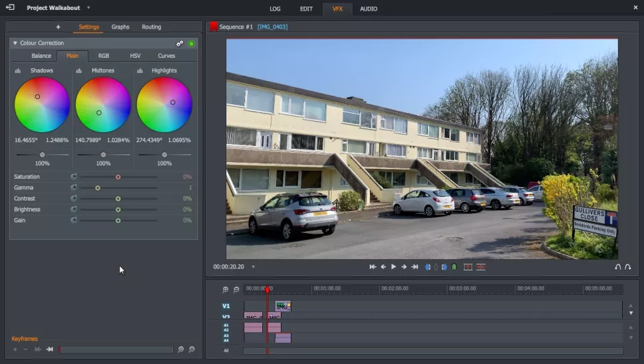This screenshot has width=644, height=364.
Task: Go to next keyframe in Keyframes panel
Action: 50,349
